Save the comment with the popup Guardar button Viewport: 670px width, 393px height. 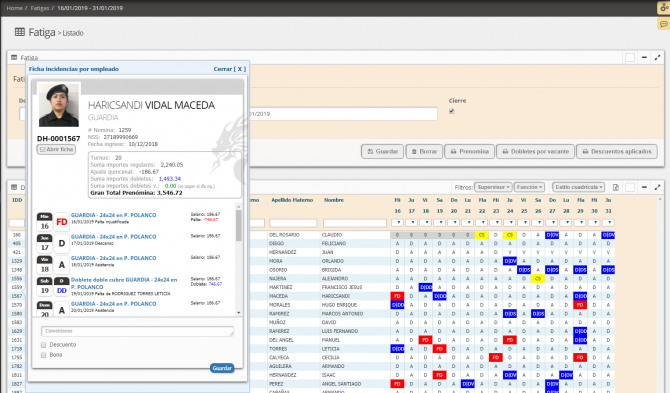pos(222,368)
